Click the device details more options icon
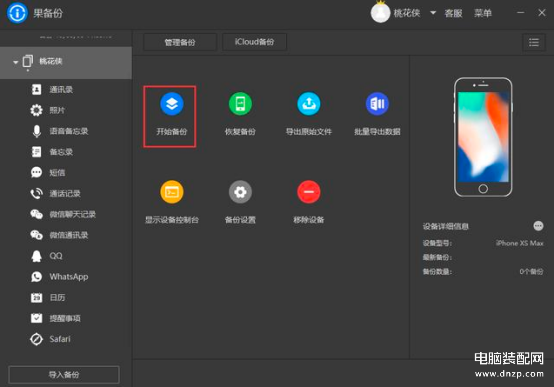This screenshot has width=554, height=387. click(x=538, y=226)
